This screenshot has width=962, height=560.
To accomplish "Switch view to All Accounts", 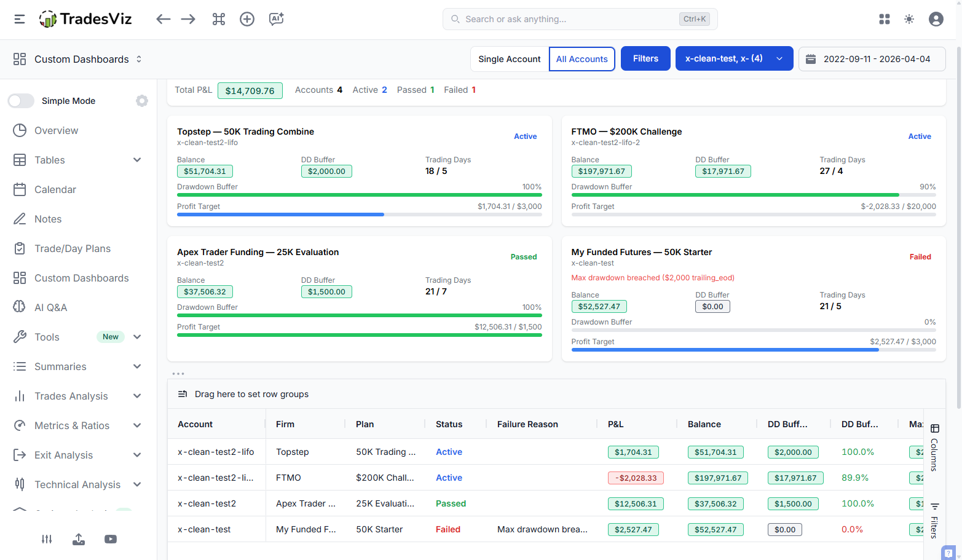I will (x=582, y=58).
